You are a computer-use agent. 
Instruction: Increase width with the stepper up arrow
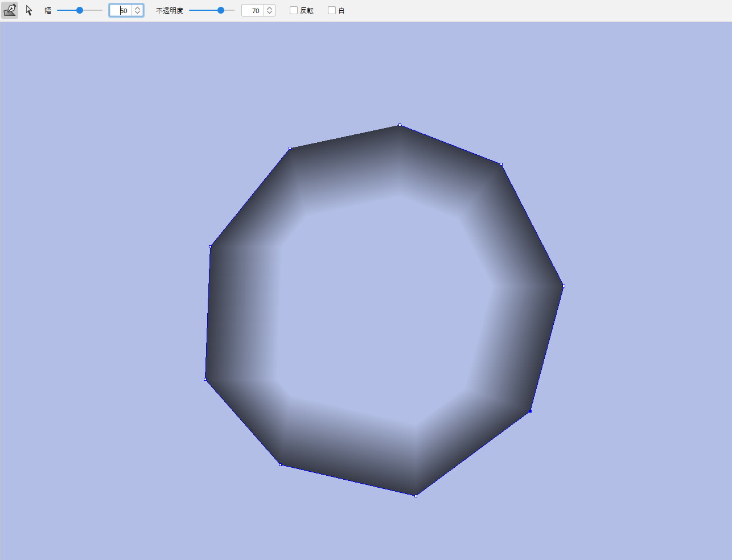(x=138, y=8)
